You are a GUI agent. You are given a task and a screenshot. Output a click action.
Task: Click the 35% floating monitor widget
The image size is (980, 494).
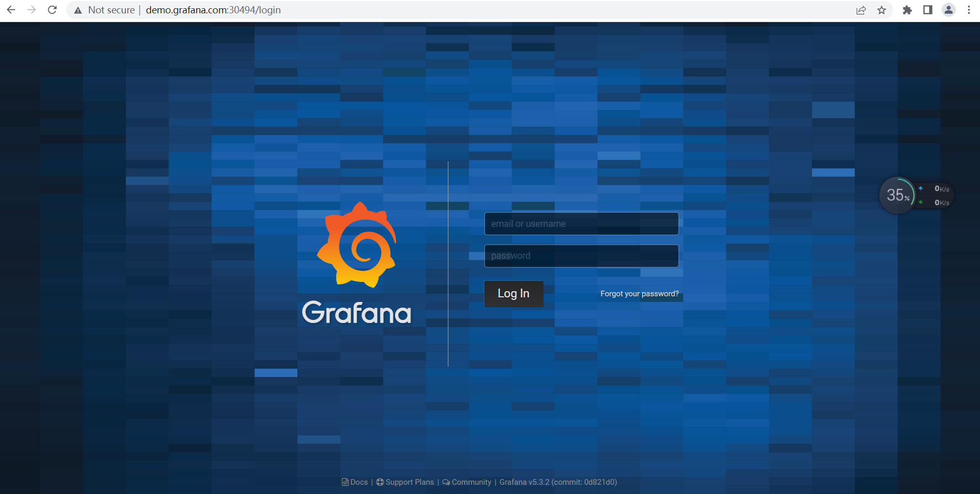[x=897, y=195]
